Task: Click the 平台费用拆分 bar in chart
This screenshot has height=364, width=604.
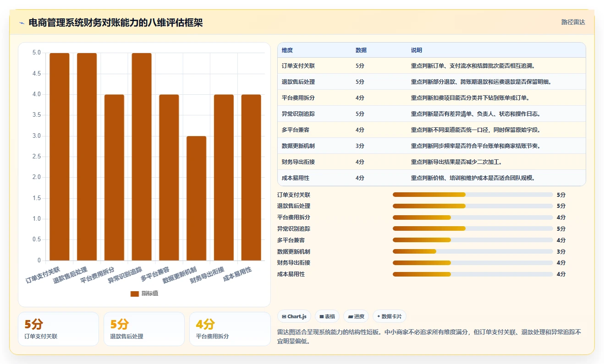Action: click(114, 178)
